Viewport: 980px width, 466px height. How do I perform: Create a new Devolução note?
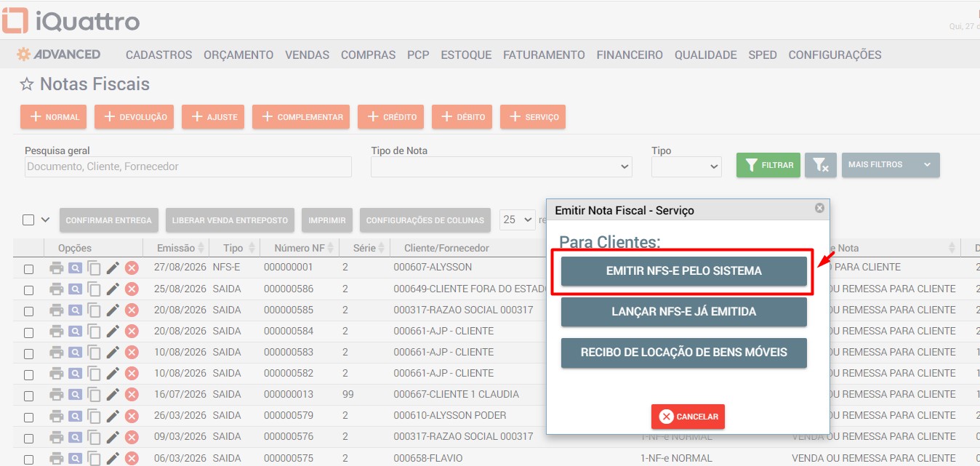(x=134, y=117)
